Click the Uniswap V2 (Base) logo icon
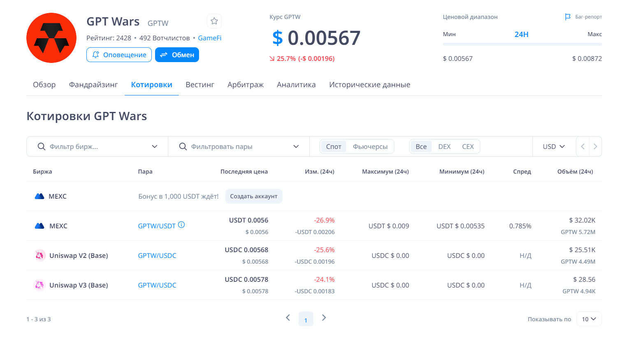 [39, 255]
